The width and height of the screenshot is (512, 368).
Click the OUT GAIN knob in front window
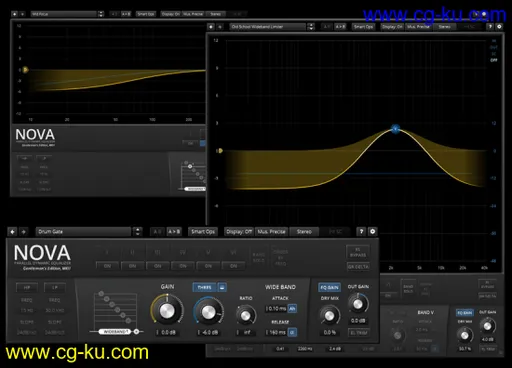point(358,304)
